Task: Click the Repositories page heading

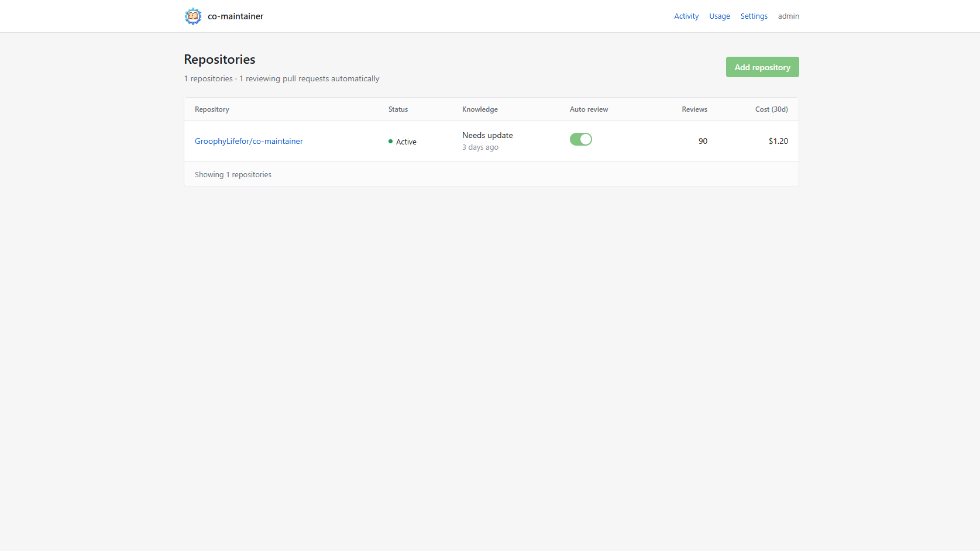Action: tap(219, 60)
